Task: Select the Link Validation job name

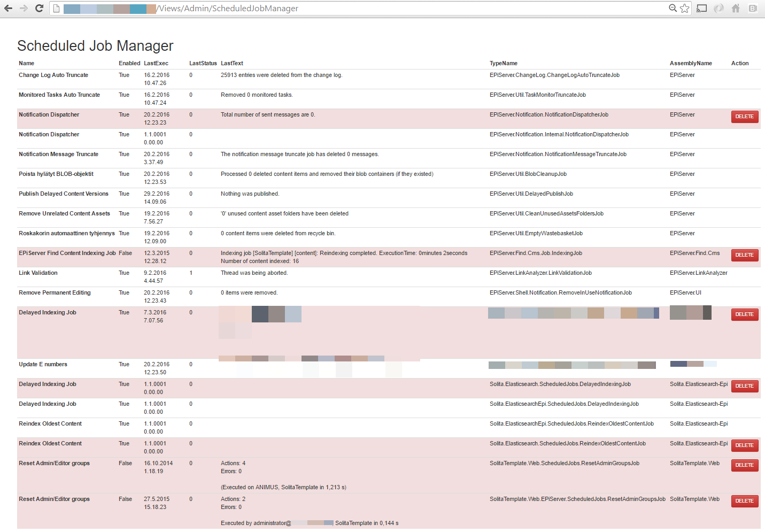Action: tap(38, 273)
